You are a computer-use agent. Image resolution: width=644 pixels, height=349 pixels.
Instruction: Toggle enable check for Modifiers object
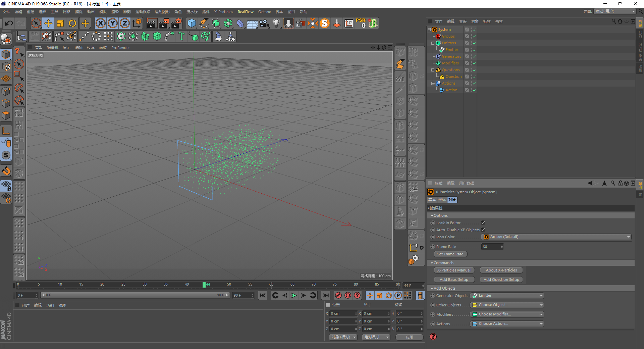474,63
